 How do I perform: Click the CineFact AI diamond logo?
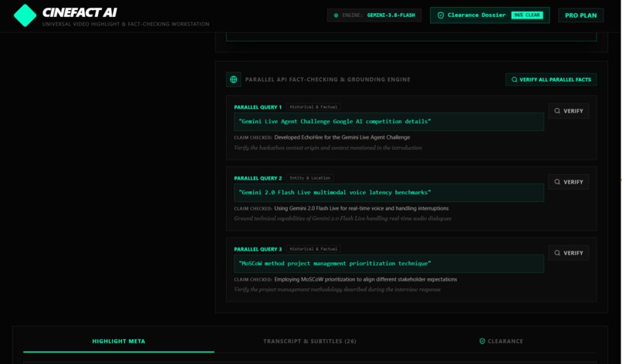coord(25,15)
